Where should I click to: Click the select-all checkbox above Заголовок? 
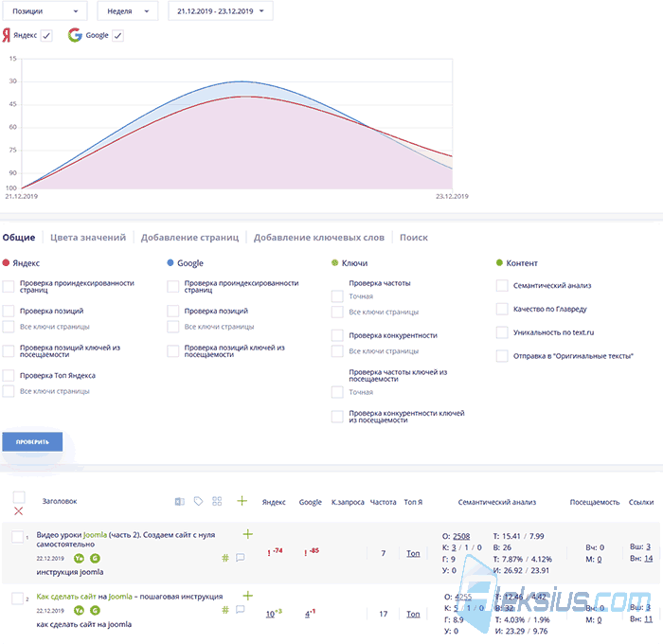(19, 497)
